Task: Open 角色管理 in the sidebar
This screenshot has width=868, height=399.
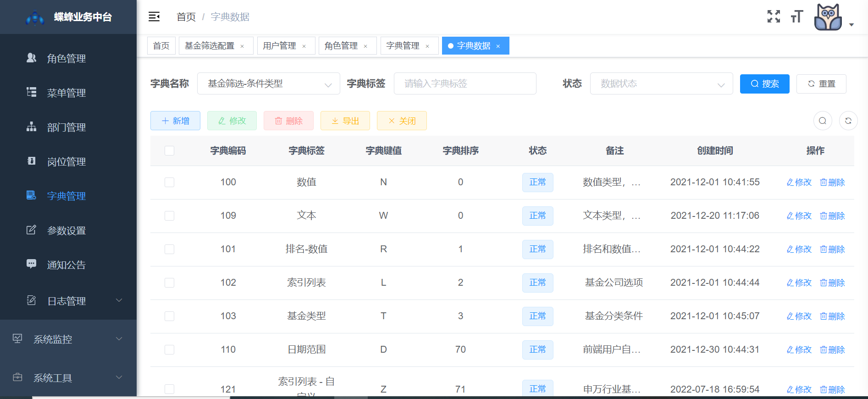Action: [68, 58]
